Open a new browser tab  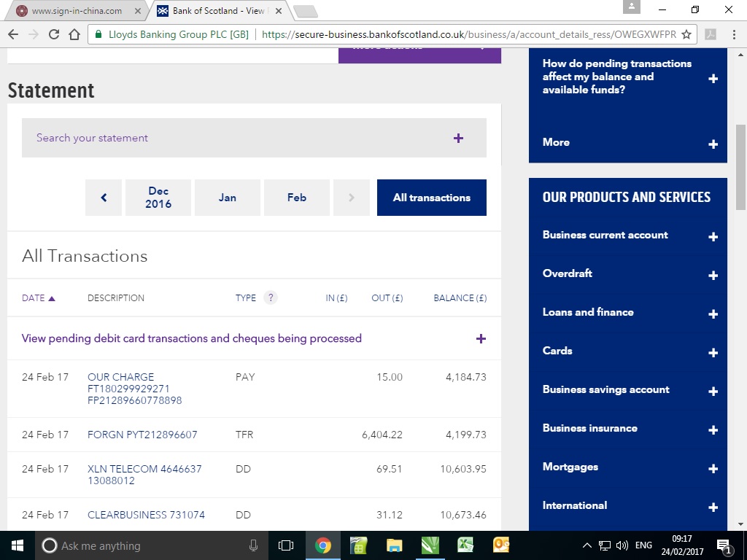[x=306, y=12]
